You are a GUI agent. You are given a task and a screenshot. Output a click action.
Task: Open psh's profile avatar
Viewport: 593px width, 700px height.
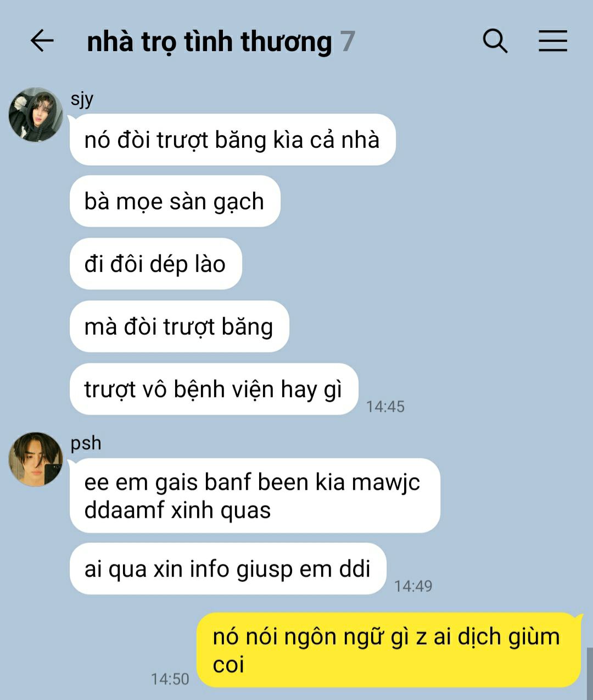pyautogui.click(x=36, y=459)
